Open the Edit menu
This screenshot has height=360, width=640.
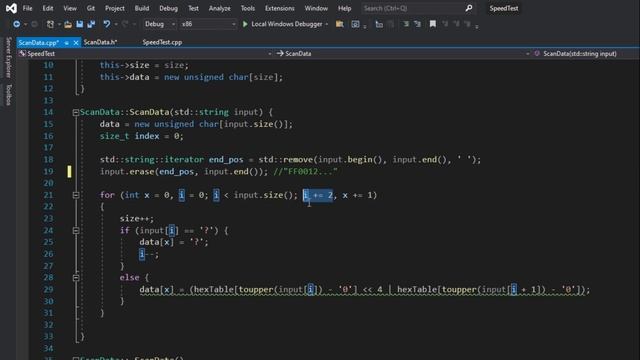tap(48, 8)
